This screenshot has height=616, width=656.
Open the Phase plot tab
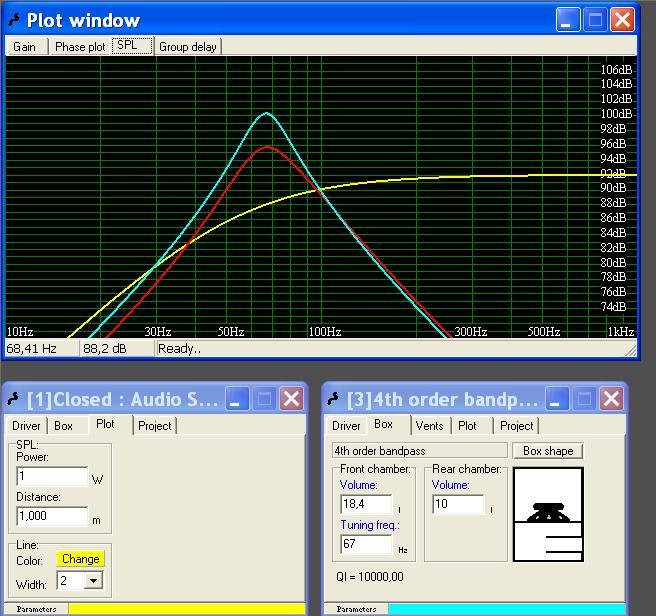tap(80, 46)
